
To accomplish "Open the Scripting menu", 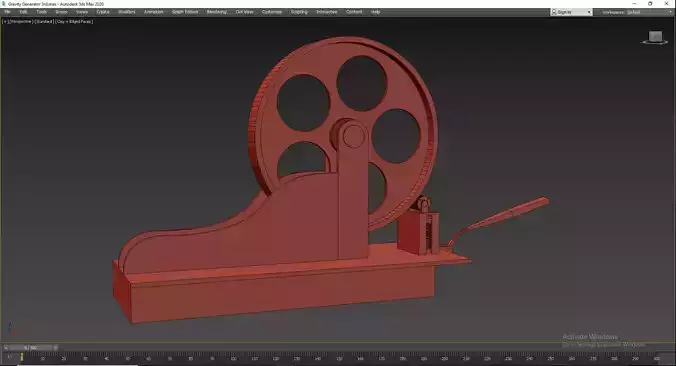I will (299, 12).
